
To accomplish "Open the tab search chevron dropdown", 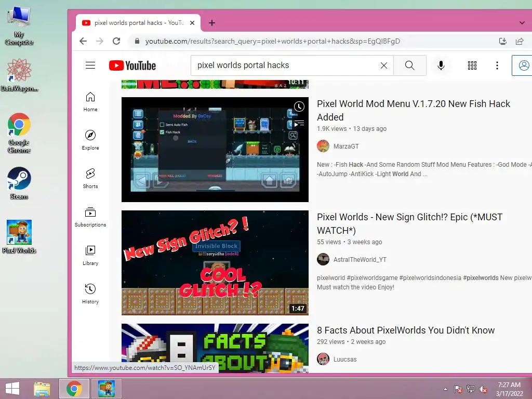I will point(522,23).
